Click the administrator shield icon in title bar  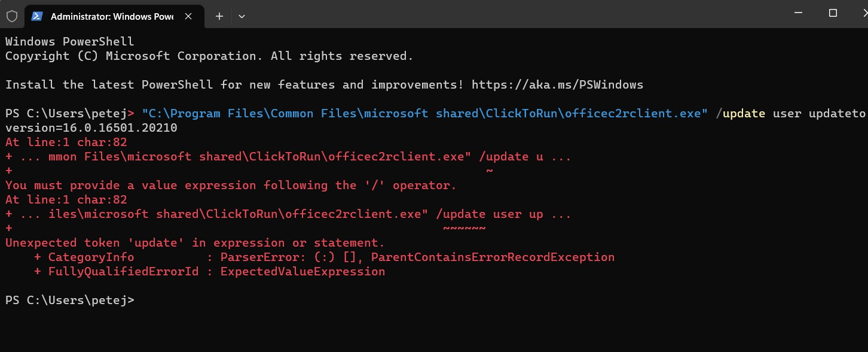12,16
